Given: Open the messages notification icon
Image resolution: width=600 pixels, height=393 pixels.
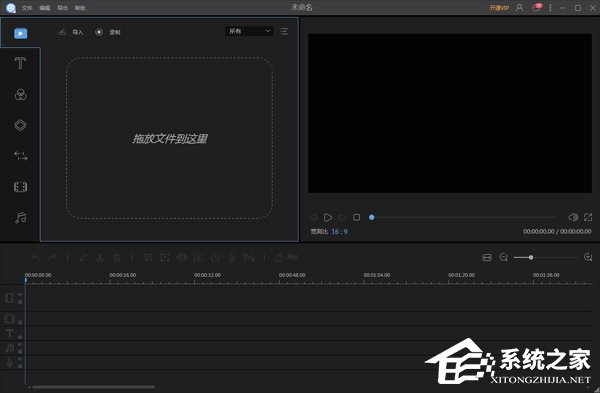Looking at the screenshot, I should coord(536,8).
